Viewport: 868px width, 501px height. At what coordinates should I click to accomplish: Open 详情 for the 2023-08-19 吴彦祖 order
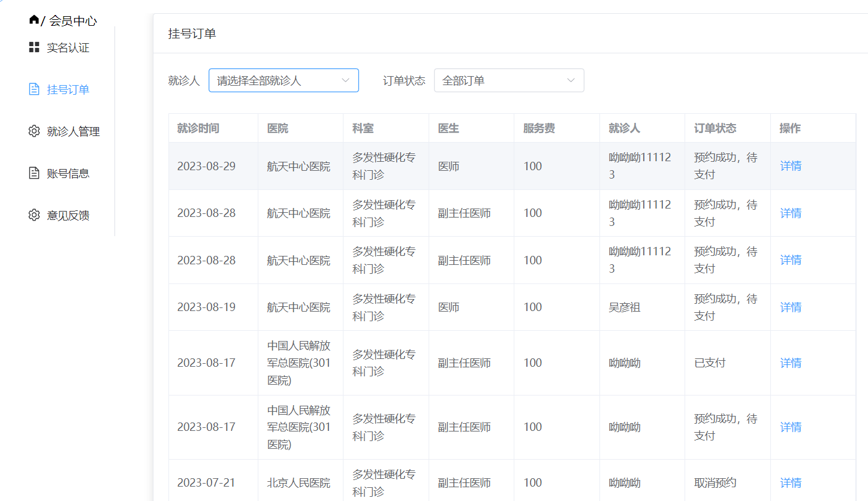click(791, 307)
